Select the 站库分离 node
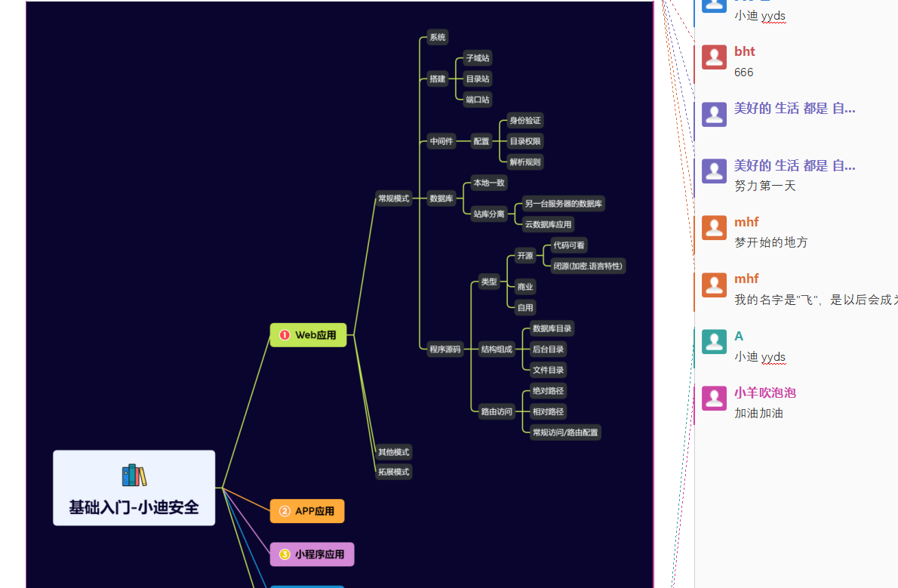Image resolution: width=898 pixels, height=588 pixels. [x=489, y=214]
